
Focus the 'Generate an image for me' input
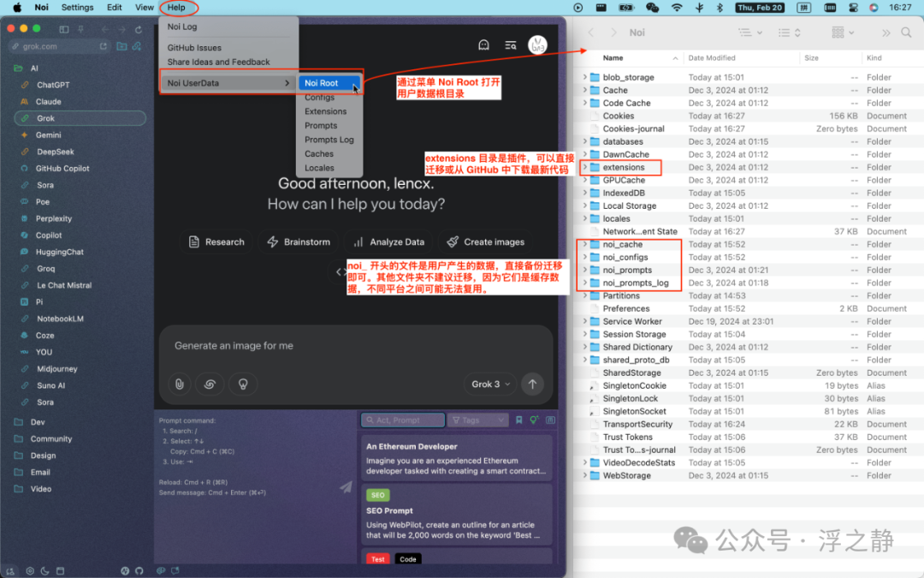[x=356, y=346]
